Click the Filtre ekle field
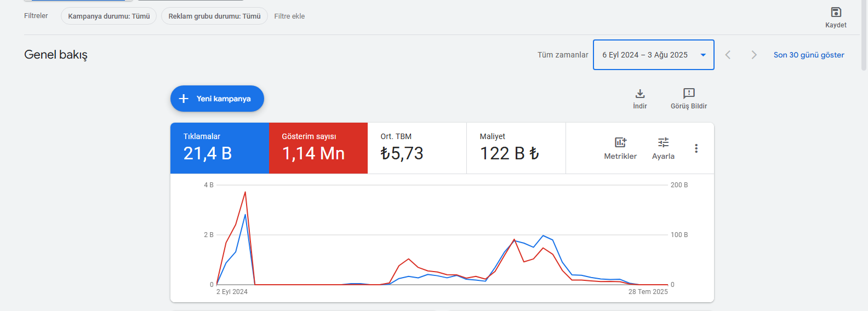Image resolution: width=868 pixels, height=311 pixels. (289, 16)
